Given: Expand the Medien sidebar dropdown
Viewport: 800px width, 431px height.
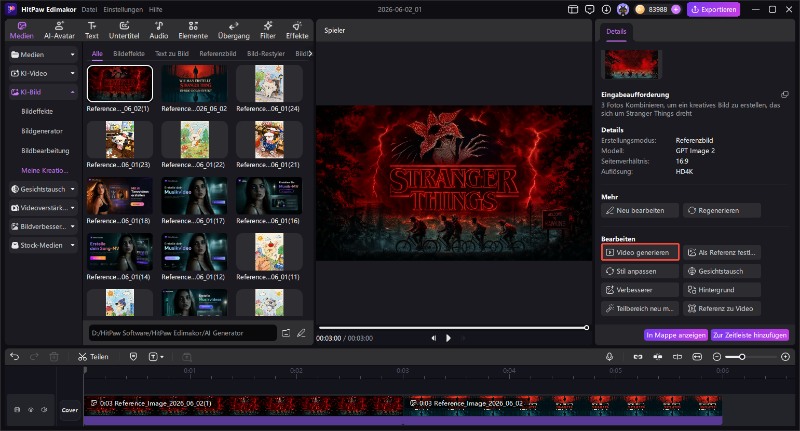Looking at the screenshot, I should pyautogui.click(x=43, y=55).
